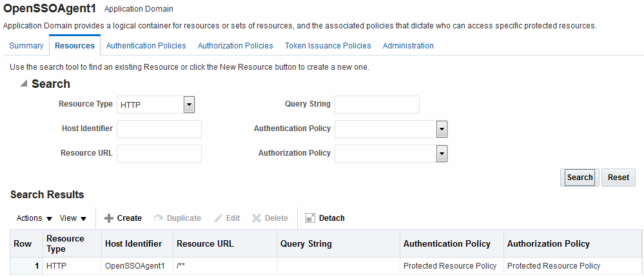644x277 pixels.
Task: Go to Authorization Policies tab
Action: click(x=235, y=46)
